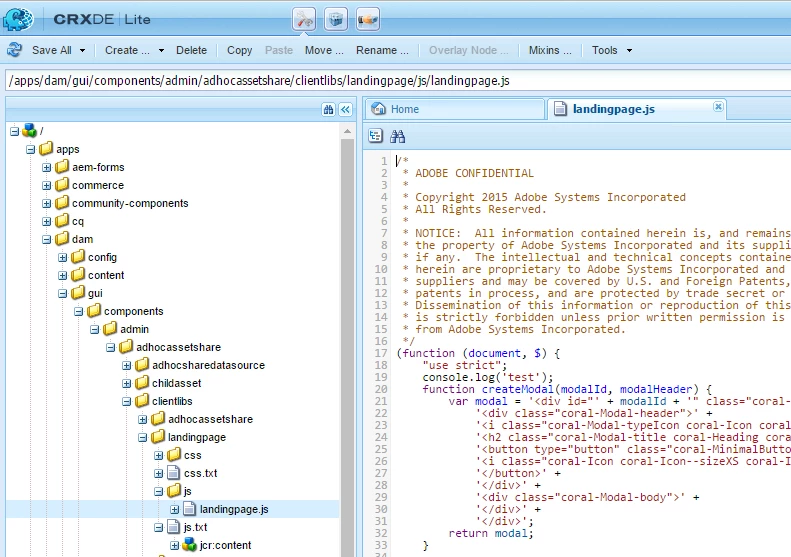Expand the aem-forms folder
The width and height of the screenshot is (791, 557).
point(46,167)
